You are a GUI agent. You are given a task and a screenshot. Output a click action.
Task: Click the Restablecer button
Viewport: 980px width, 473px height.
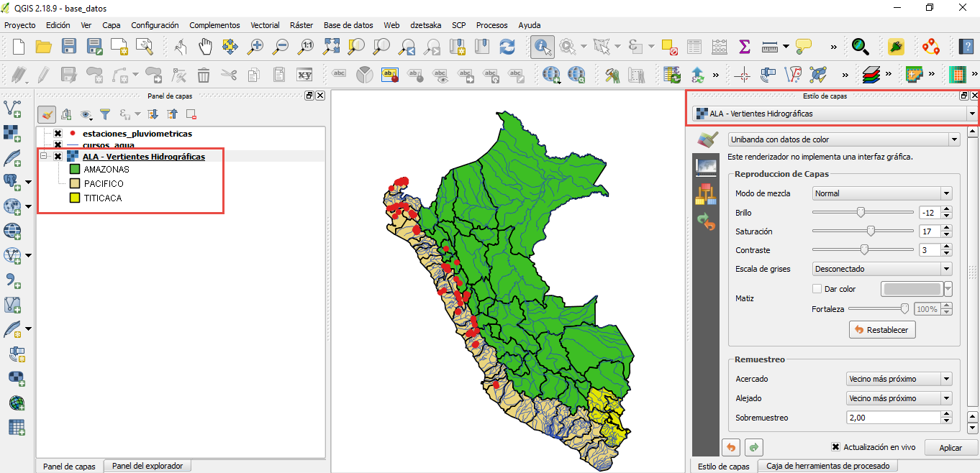[881, 329]
